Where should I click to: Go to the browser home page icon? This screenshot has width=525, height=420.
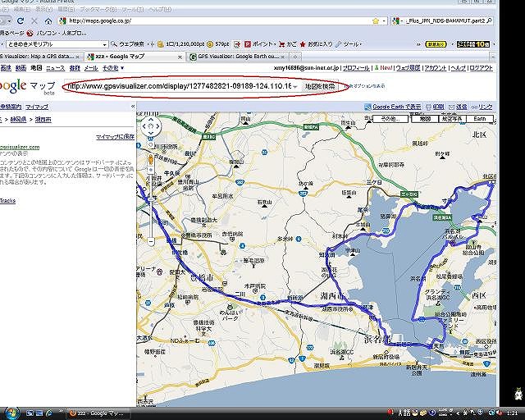click(x=48, y=21)
